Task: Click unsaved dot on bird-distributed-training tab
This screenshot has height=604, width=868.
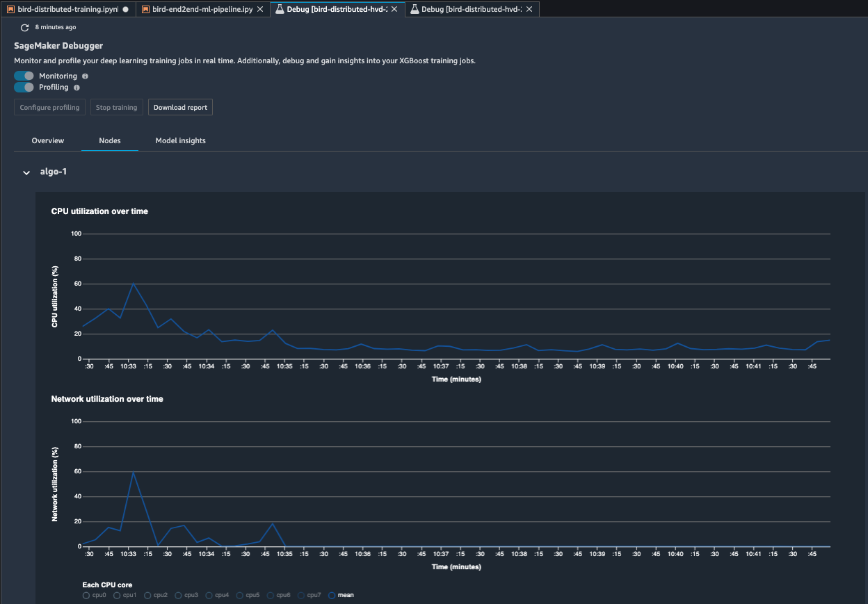Action: (125, 9)
